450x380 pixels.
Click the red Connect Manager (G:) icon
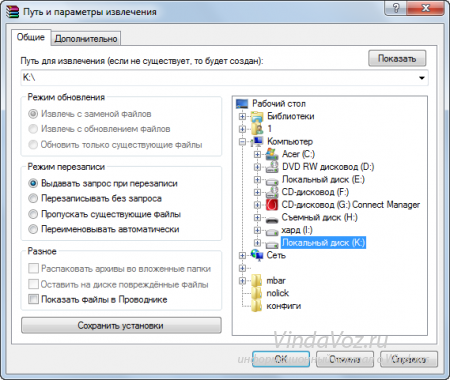pyautogui.click(x=272, y=205)
